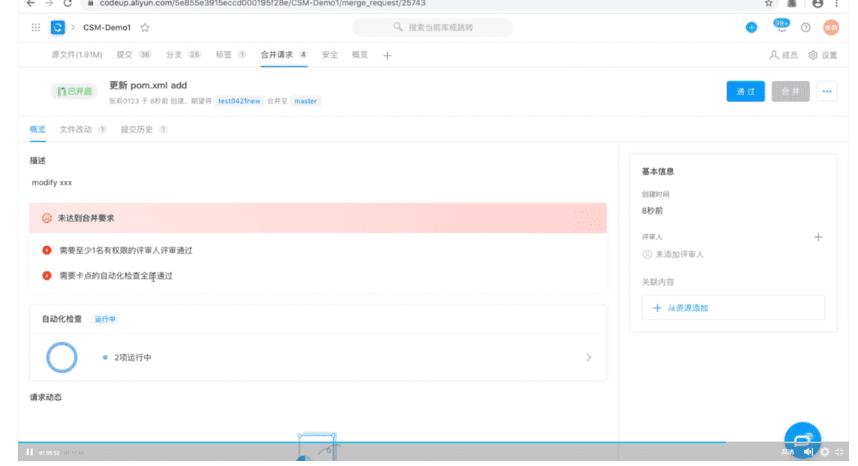Click 从资源添加 related content button
Viewport: 858px width, 466px height.
click(733, 308)
